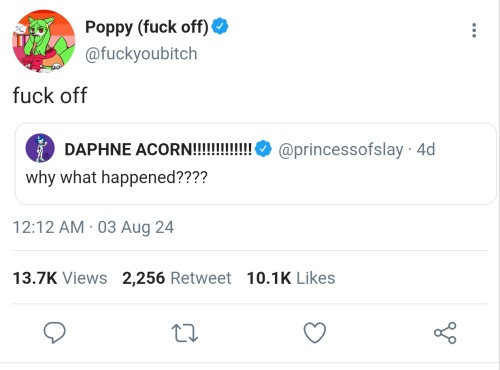This screenshot has height=370, width=500.
Task: Click the 4d timestamp in quoted tweet
Action: (x=426, y=149)
